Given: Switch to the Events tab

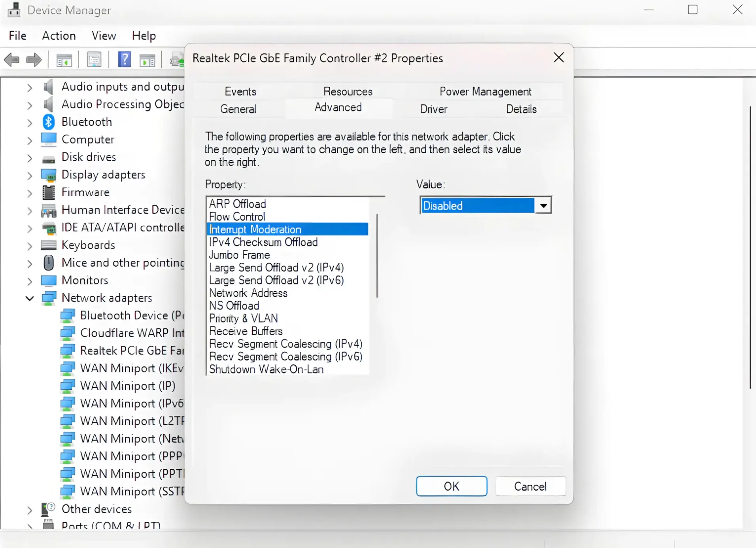Looking at the screenshot, I should tap(240, 91).
